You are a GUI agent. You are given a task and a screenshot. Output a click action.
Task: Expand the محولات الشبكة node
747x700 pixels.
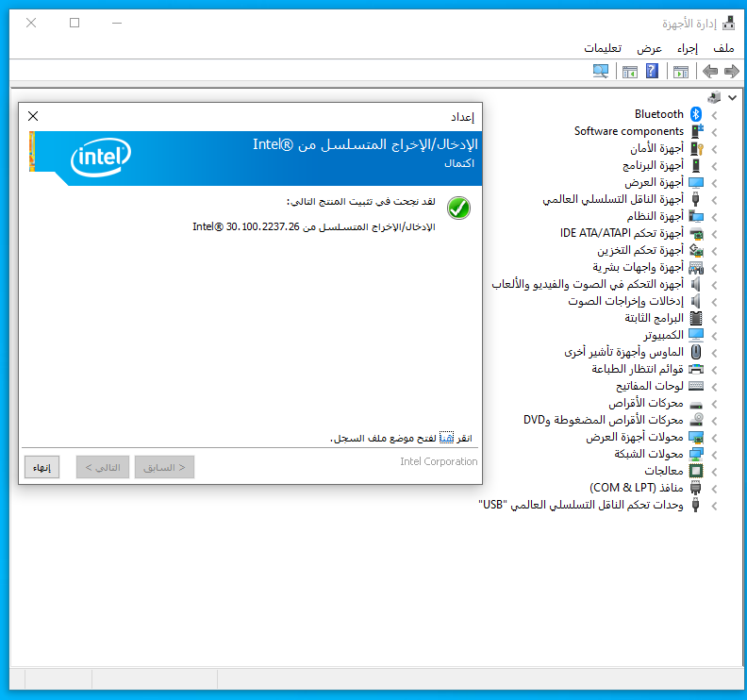click(714, 455)
